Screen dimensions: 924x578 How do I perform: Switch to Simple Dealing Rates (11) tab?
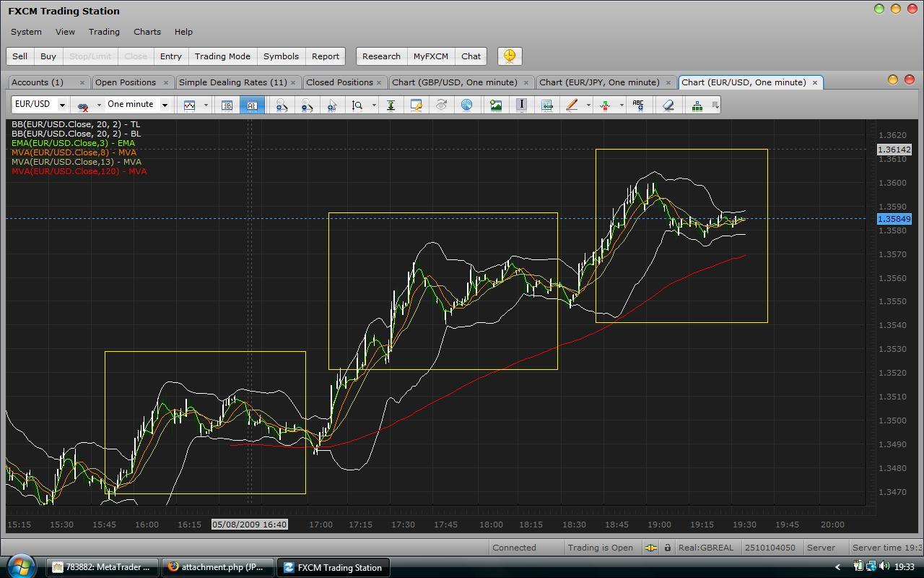[x=238, y=82]
